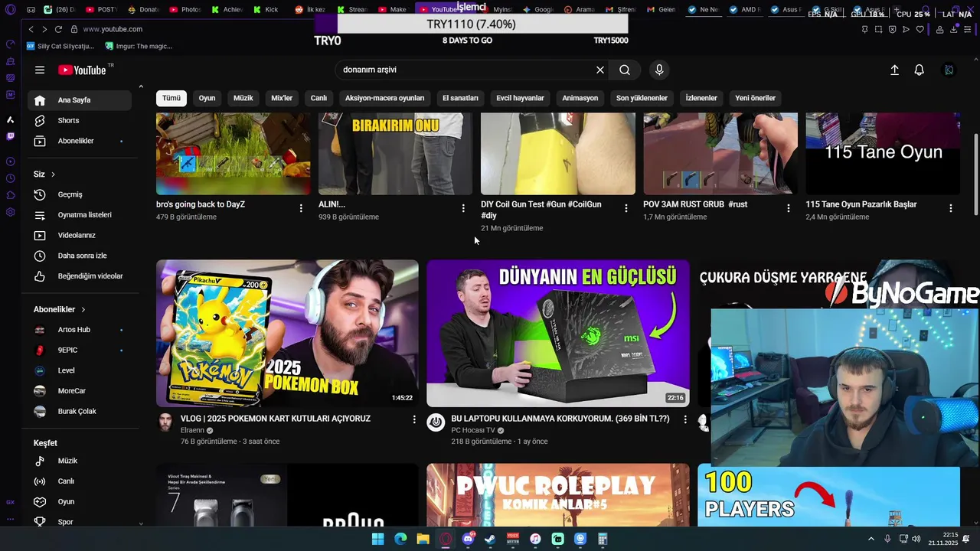Open Müzik under Keşfet
Viewport: 980px width, 551px height.
(80, 461)
